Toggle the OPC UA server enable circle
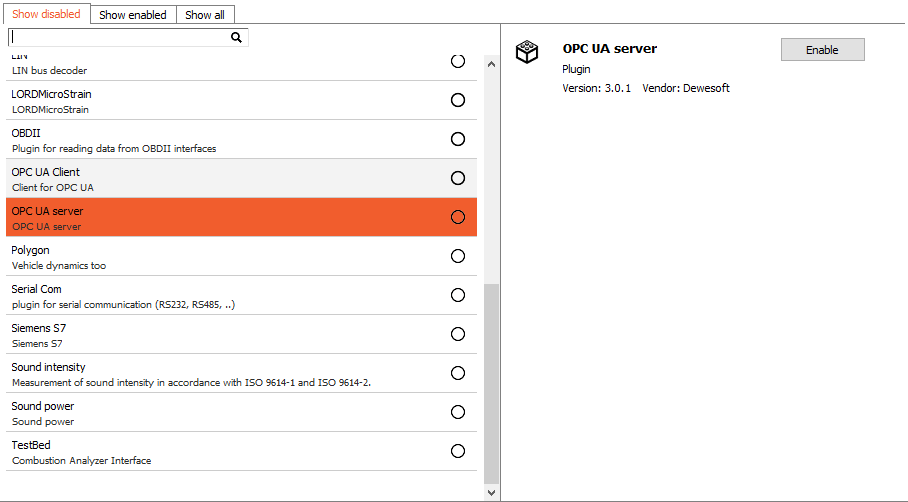The width and height of the screenshot is (908, 502). [x=458, y=217]
